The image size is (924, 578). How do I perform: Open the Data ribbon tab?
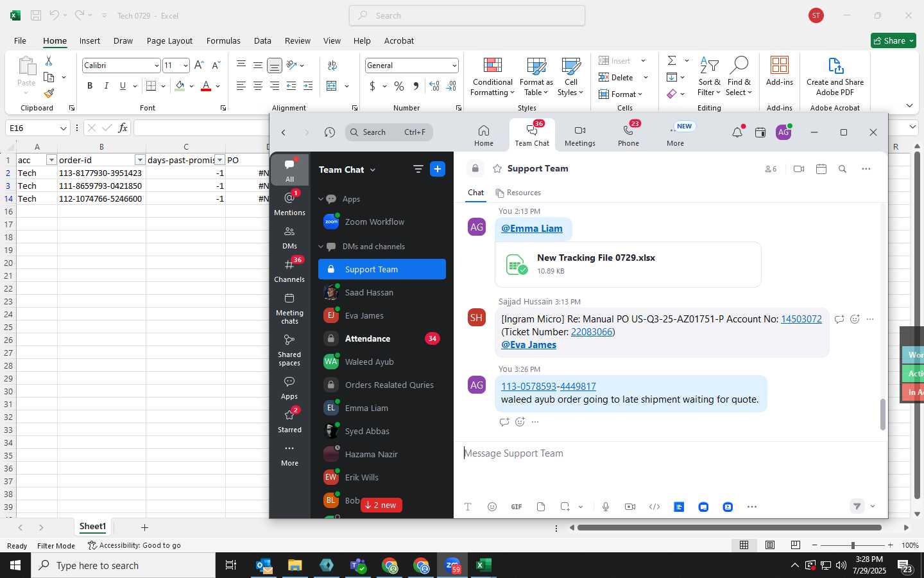click(x=262, y=40)
